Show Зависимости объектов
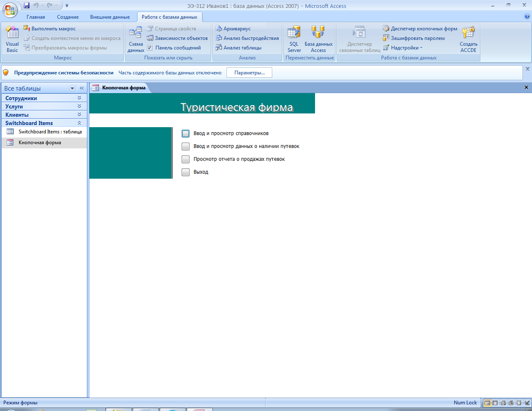Viewport: 532px width, 411px height. point(177,38)
